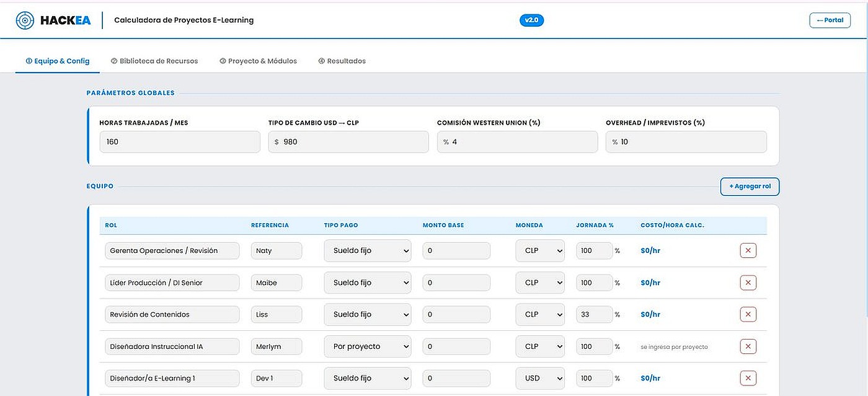Click the COSTO/HORA CALC. column header
Image resolution: width=868 pixels, height=396 pixels.
click(673, 226)
